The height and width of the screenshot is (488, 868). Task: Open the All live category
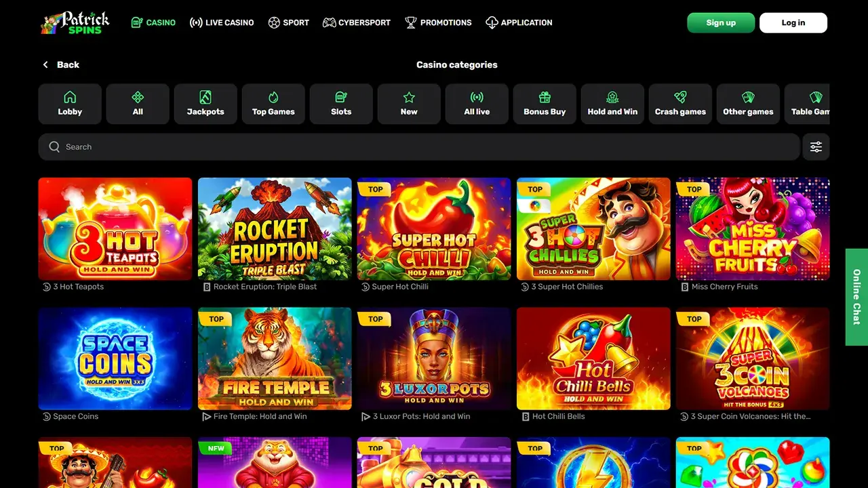click(x=477, y=104)
